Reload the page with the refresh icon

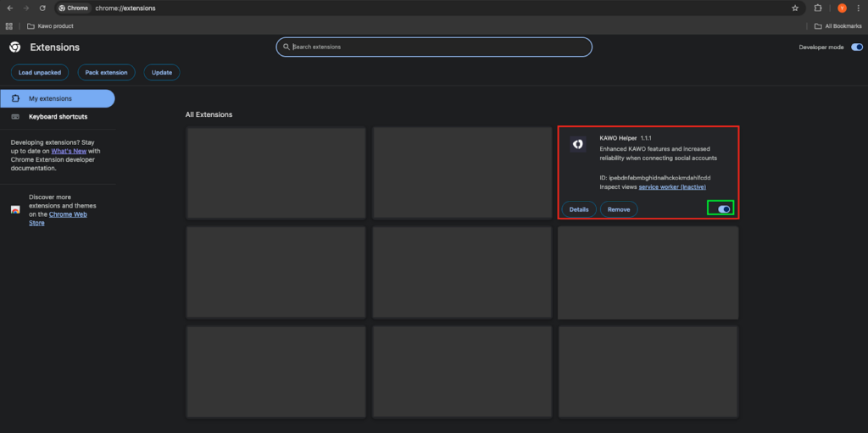(42, 8)
